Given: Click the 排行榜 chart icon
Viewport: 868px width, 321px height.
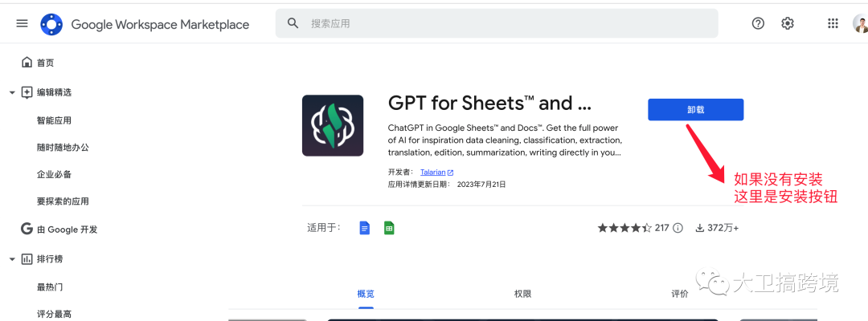Looking at the screenshot, I should [27, 258].
